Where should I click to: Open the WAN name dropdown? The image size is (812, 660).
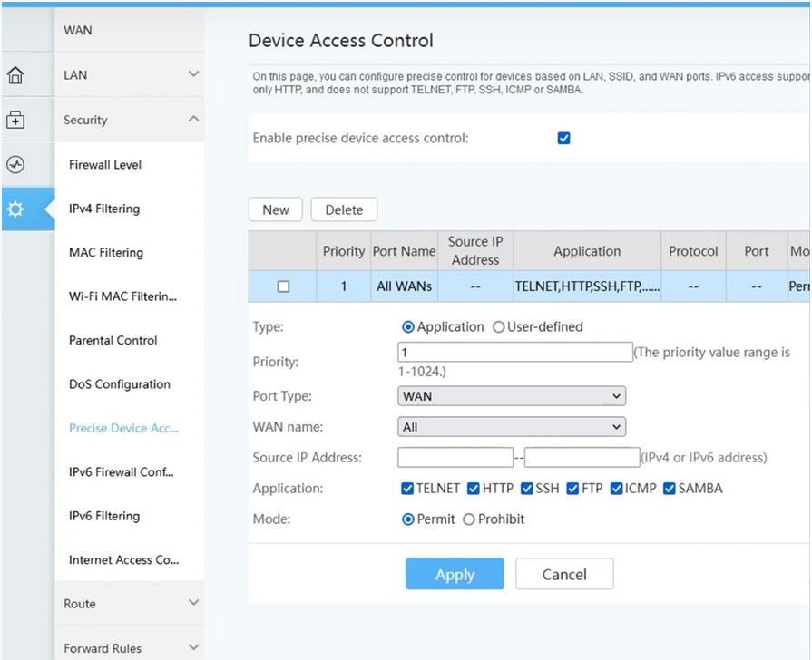coord(512,427)
